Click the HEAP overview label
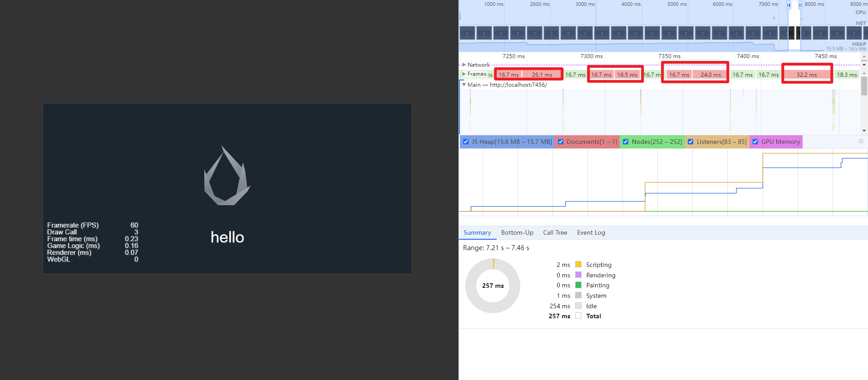Viewport: 868px width, 380px height. (x=859, y=44)
